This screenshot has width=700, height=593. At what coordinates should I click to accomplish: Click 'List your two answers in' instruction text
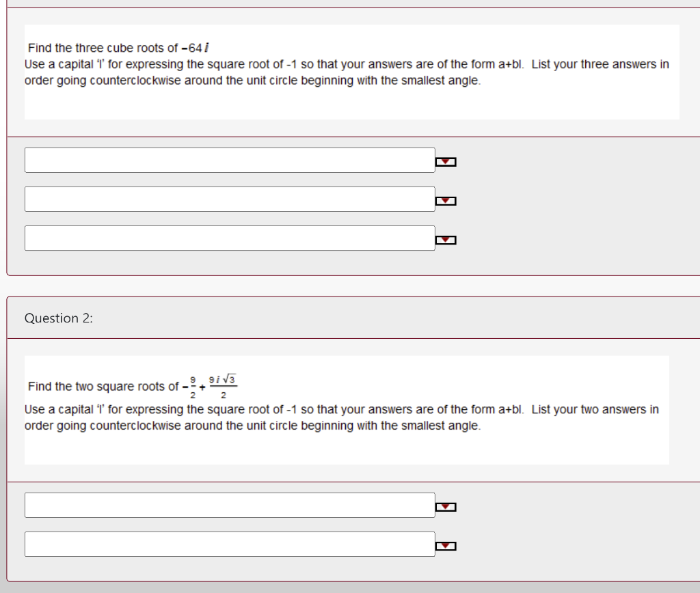click(x=595, y=410)
